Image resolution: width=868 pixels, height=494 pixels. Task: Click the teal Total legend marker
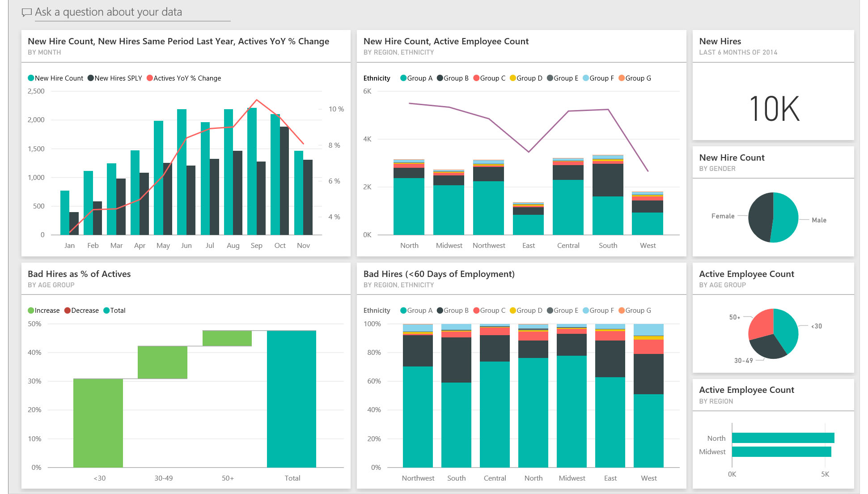click(x=106, y=310)
